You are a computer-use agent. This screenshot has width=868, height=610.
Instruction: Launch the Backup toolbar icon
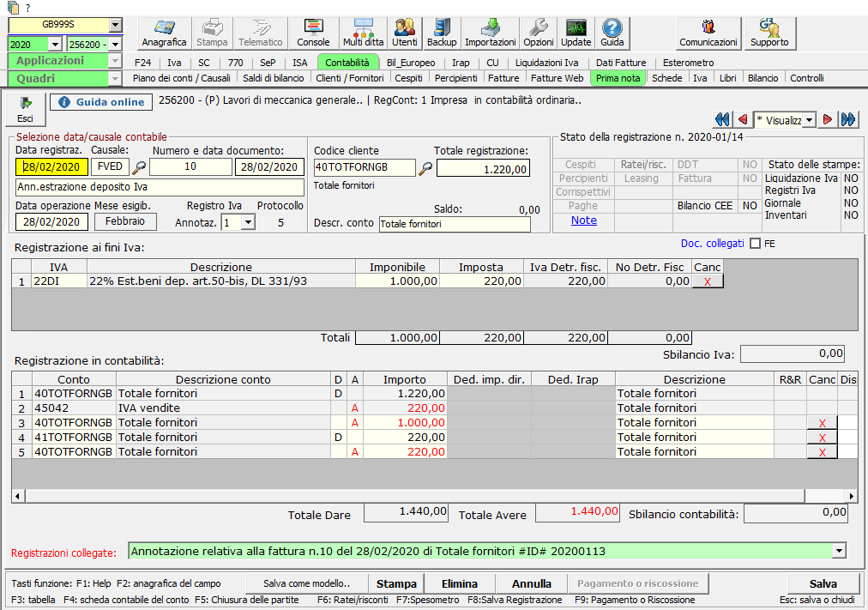click(442, 33)
